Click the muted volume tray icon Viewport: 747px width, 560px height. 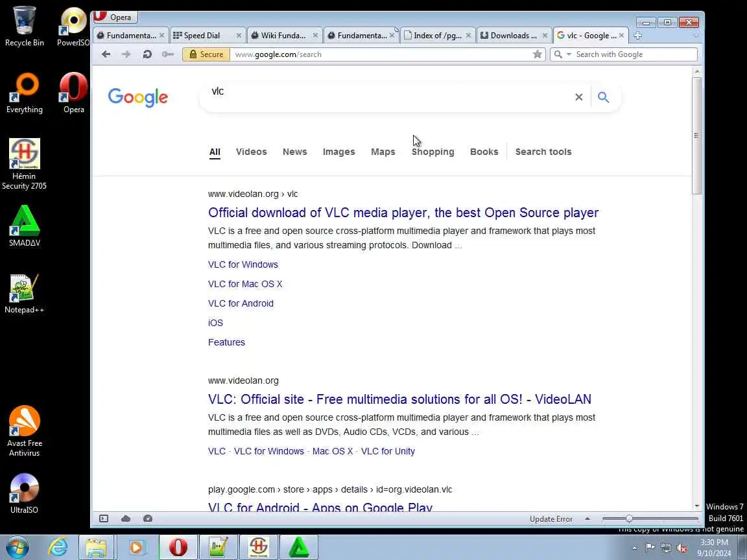[682, 548]
